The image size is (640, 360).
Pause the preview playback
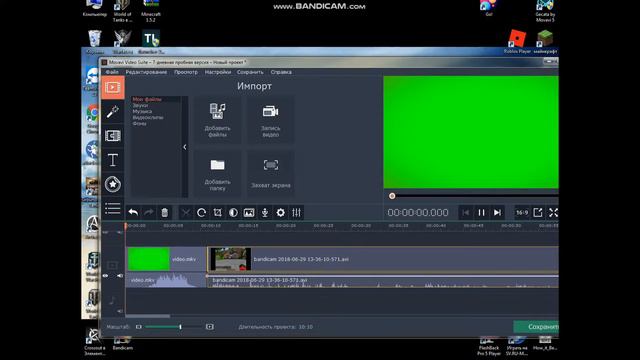click(482, 213)
